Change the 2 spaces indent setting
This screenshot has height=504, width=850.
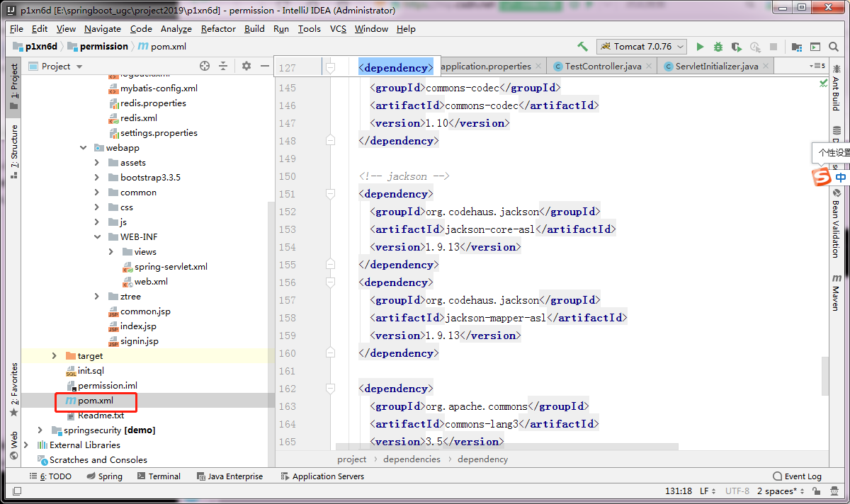(780, 491)
